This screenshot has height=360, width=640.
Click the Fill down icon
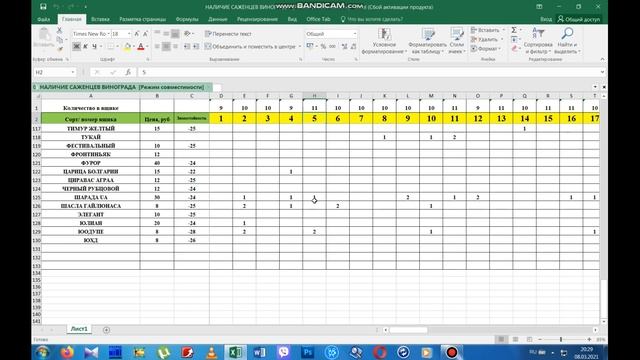514,40
